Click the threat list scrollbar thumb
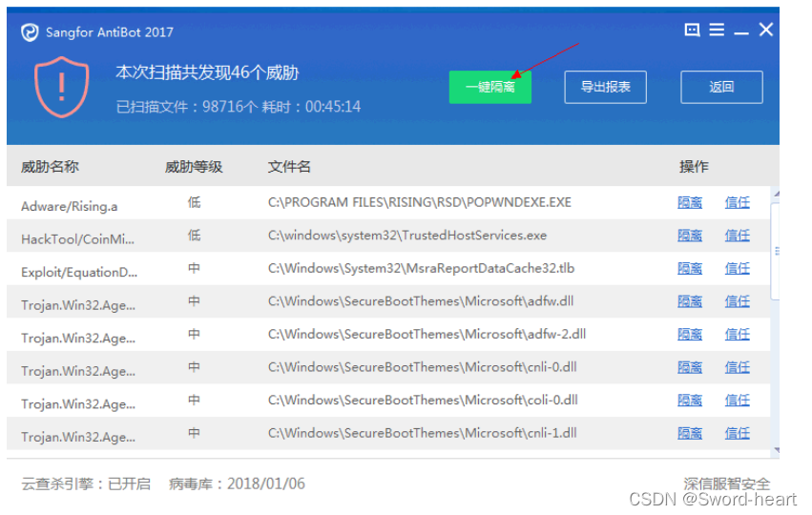Image resolution: width=812 pixels, height=515 pixels. click(x=776, y=252)
